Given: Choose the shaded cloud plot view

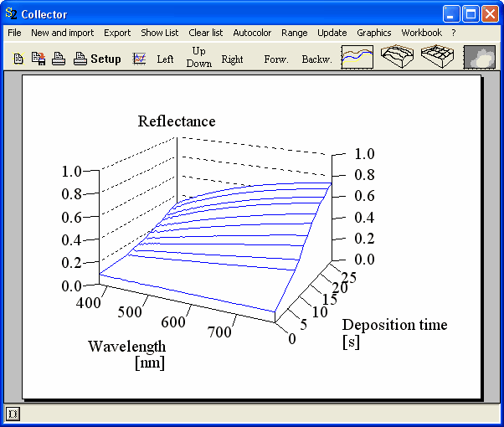Looking at the screenshot, I should pyautogui.click(x=479, y=57).
